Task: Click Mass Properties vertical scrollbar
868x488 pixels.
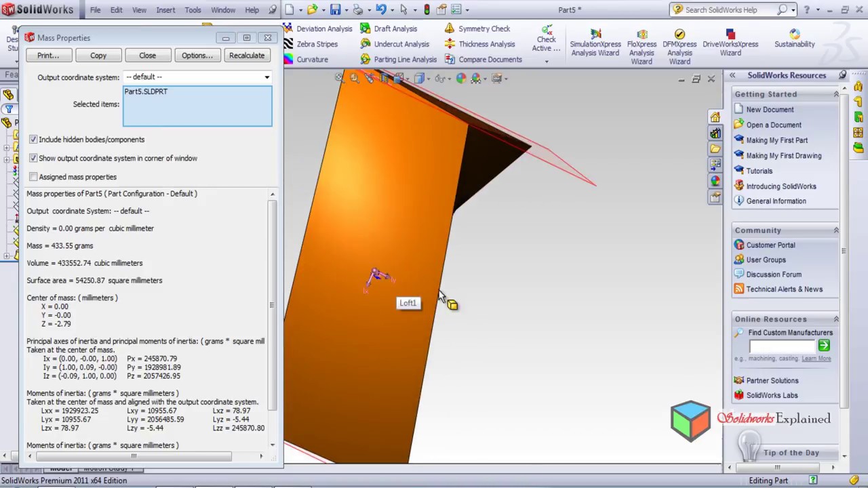Action: (273, 305)
